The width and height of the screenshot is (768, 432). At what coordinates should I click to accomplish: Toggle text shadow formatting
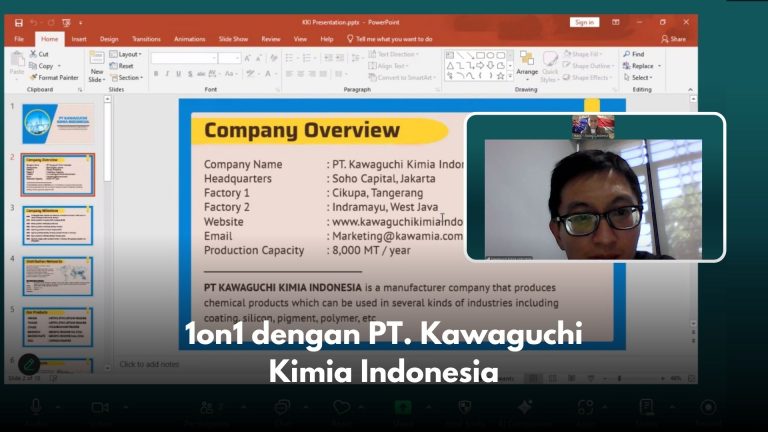point(190,74)
